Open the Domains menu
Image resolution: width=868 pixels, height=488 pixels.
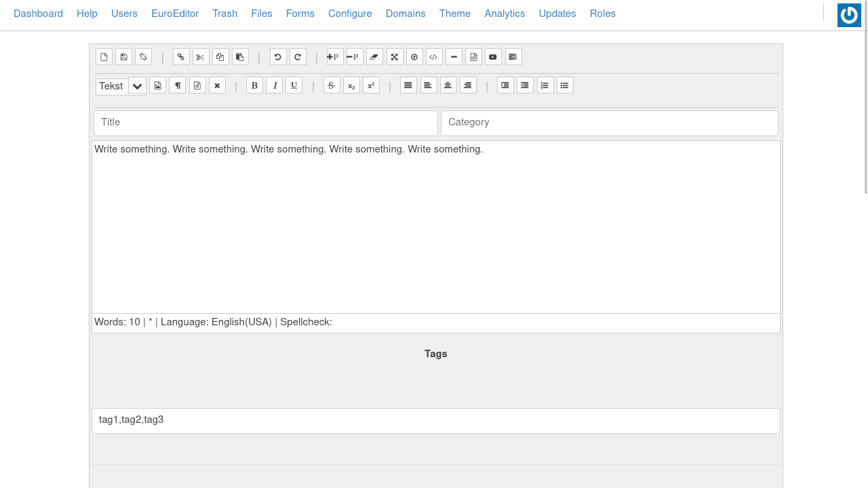(406, 14)
